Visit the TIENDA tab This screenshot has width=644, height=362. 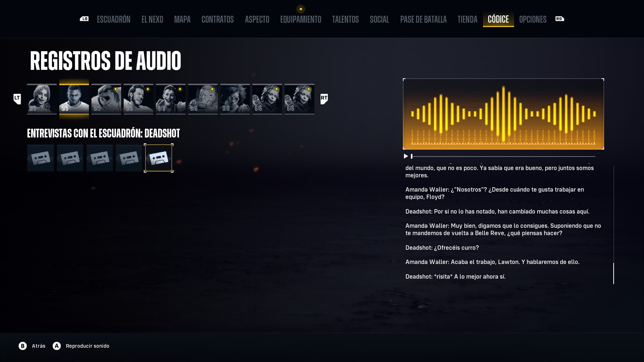(467, 19)
